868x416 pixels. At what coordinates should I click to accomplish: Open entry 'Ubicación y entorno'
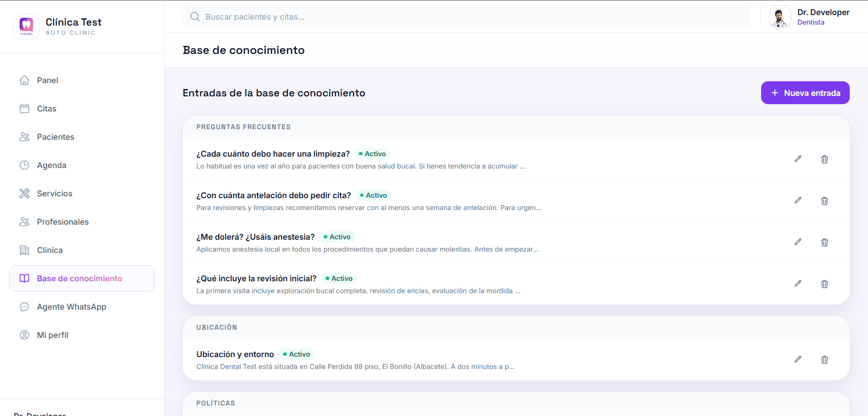(x=235, y=354)
